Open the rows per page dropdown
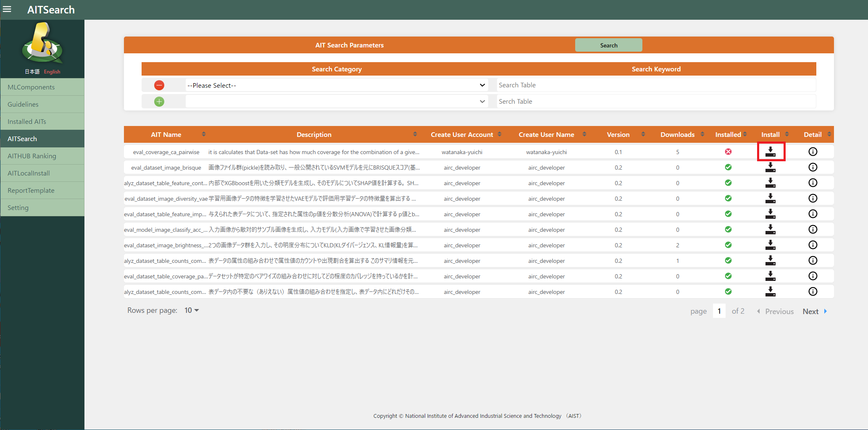The width and height of the screenshot is (868, 430). tap(192, 310)
